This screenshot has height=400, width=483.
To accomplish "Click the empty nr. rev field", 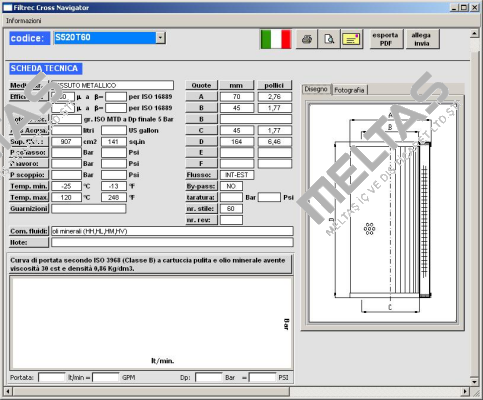I will 231,220.
